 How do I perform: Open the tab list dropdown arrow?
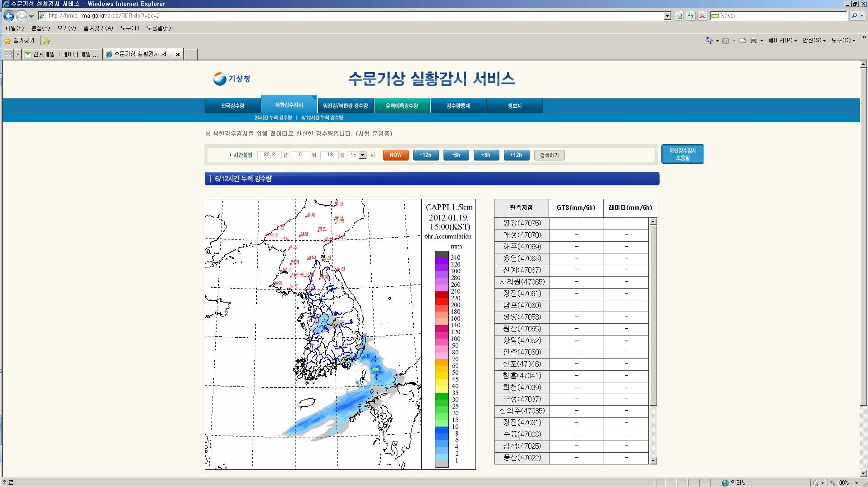coord(18,54)
